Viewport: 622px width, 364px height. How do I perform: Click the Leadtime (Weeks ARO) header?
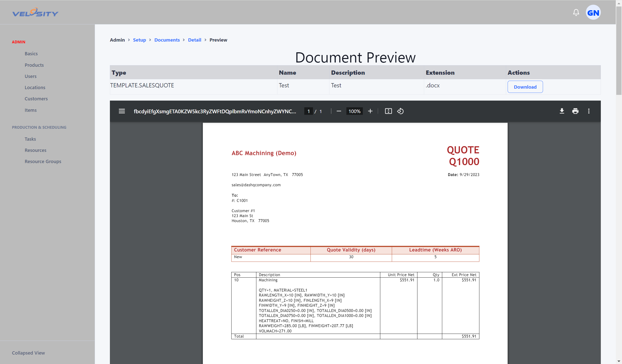pos(435,250)
